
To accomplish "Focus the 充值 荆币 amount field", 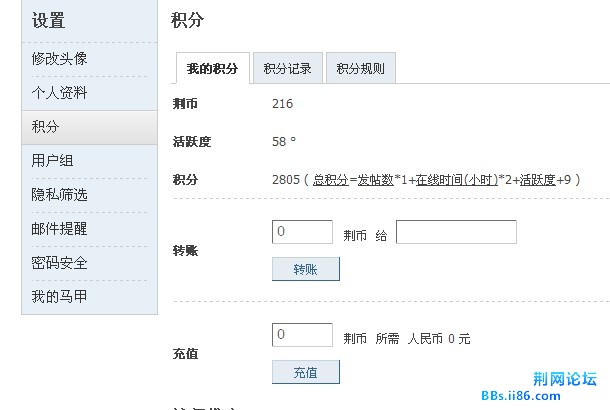I will click(x=302, y=335).
